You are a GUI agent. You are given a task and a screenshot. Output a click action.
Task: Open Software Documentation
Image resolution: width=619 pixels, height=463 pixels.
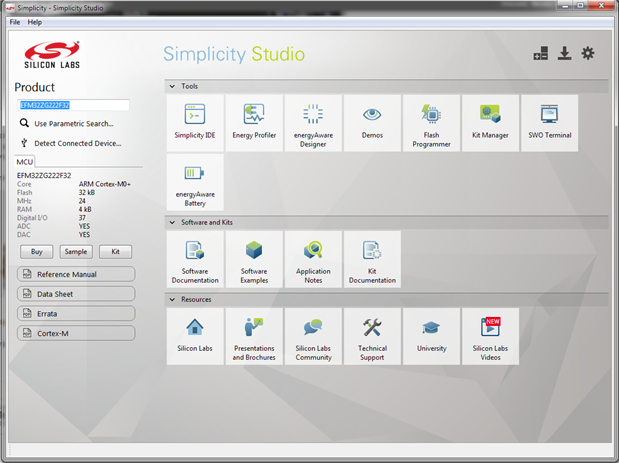pyautogui.click(x=195, y=259)
